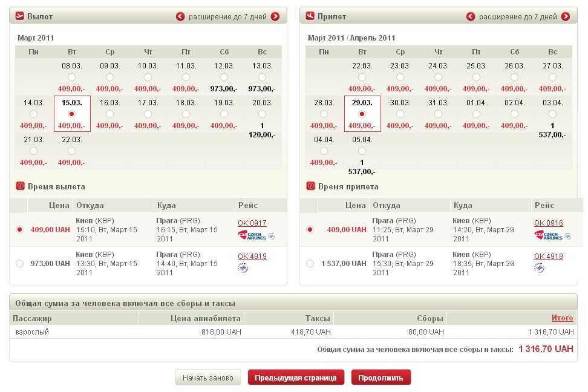The width and height of the screenshot is (588, 392).
Task: Go back with Предыдущая страница button
Action: click(296, 377)
